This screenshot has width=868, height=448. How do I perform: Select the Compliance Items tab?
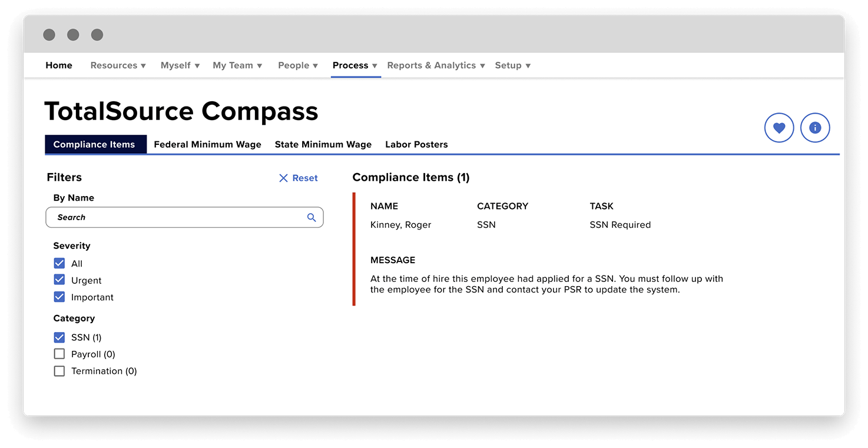95,144
